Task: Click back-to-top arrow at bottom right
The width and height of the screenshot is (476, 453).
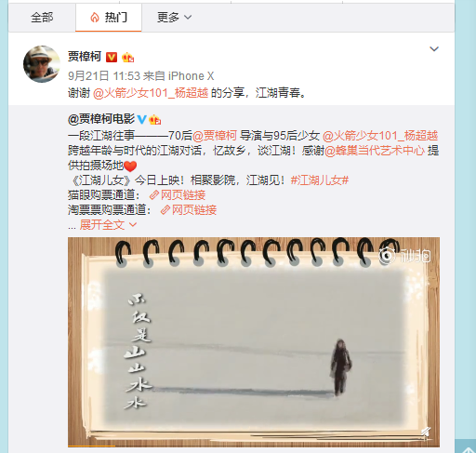Action: [466, 448]
